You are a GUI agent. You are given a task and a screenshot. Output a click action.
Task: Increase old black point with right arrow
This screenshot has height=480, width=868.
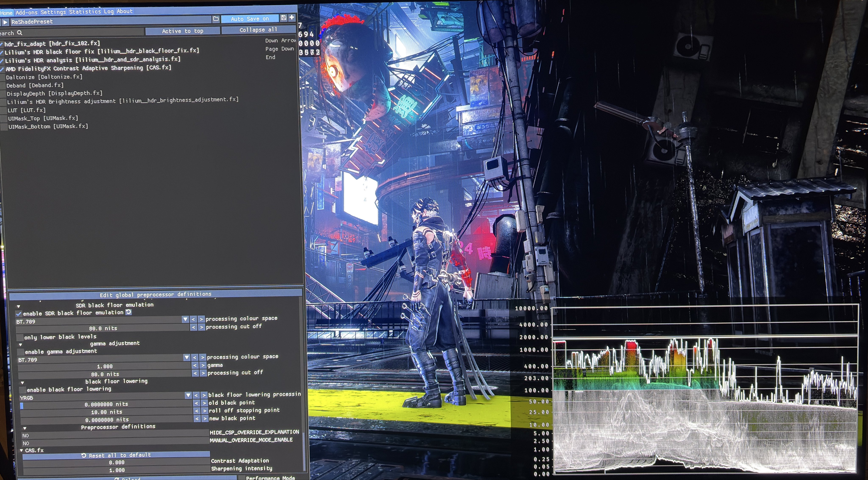coord(204,403)
